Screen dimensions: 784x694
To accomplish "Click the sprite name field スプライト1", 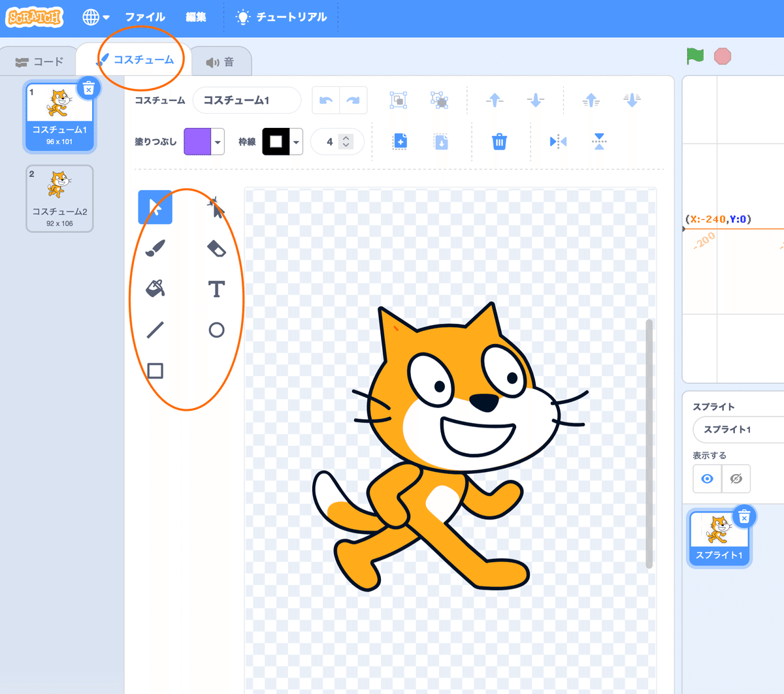I will coord(738,430).
